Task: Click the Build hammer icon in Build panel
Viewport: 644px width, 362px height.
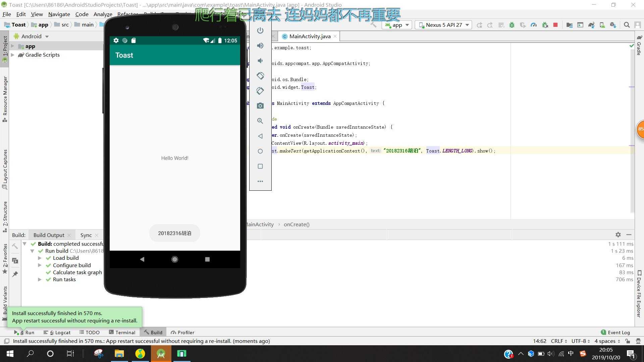Action: (x=15, y=246)
